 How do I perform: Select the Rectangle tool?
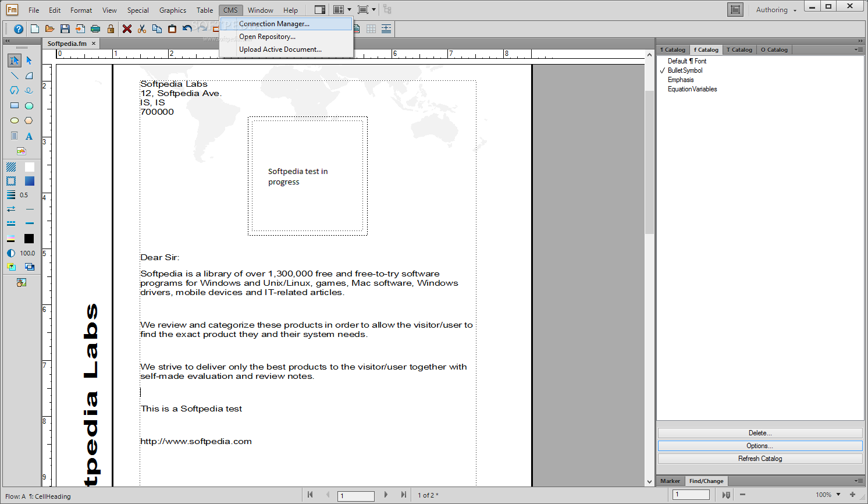click(x=15, y=106)
